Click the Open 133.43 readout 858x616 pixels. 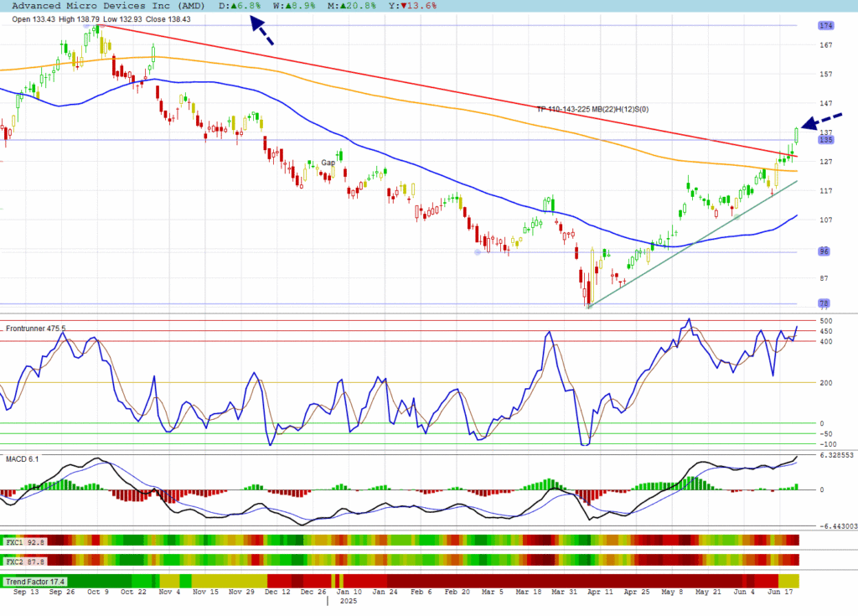click(34, 19)
